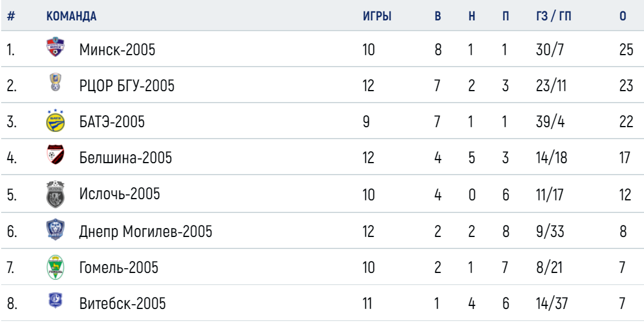Open the green Гомель-2005 emblem
Screen dimensions: 644x324
point(55,267)
